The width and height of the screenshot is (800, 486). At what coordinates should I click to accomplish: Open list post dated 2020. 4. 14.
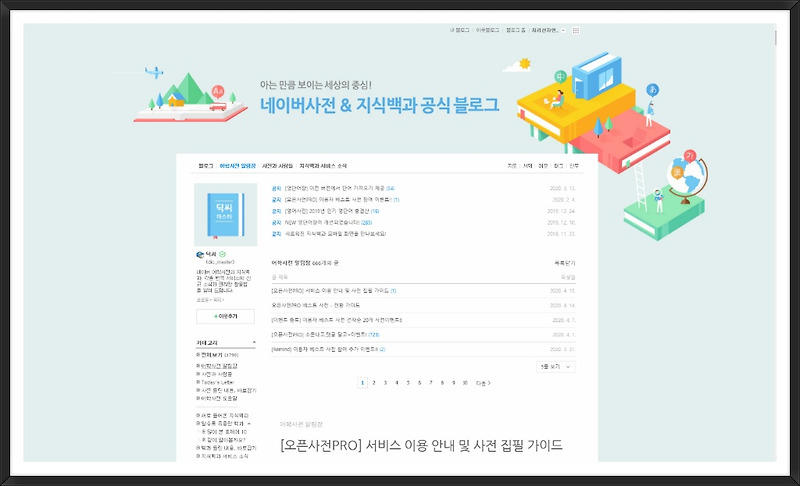click(x=316, y=305)
